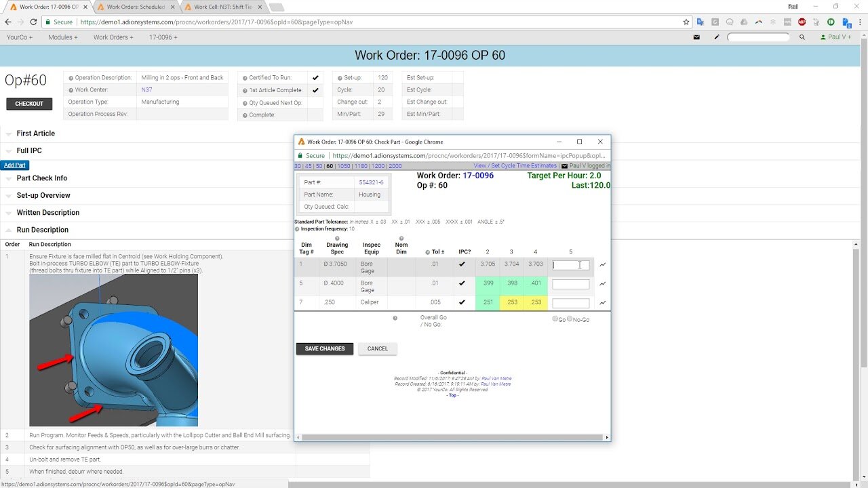Viewport: 868px width, 488px height.
Task: Switch to Work Orders: Scheduled tab
Action: (x=136, y=7)
